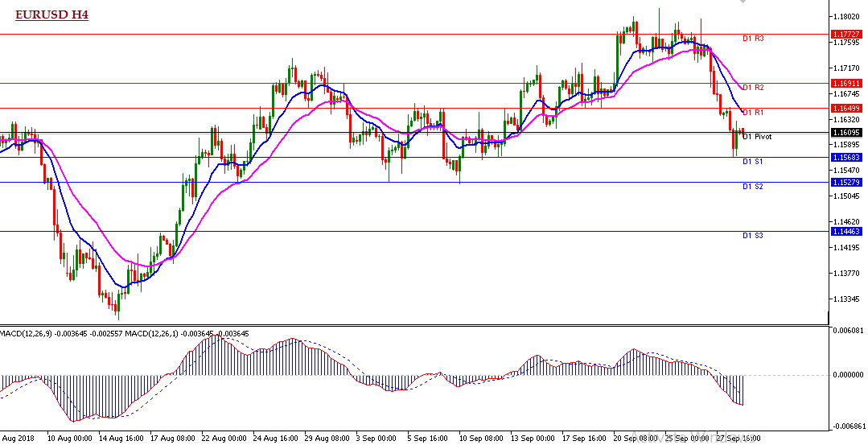
Task: Select the D1 Pivot label
Action: pyautogui.click(x=756, y=137)
